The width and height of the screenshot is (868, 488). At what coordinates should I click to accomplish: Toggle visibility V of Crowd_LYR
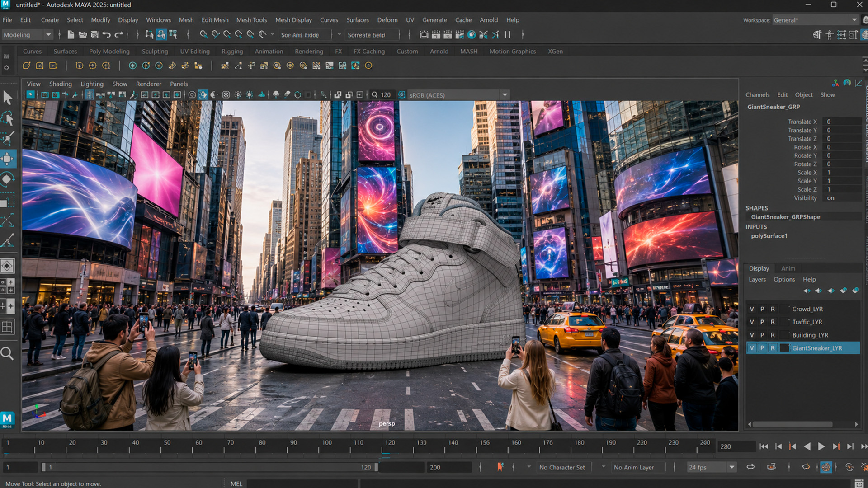pos(752,309)
